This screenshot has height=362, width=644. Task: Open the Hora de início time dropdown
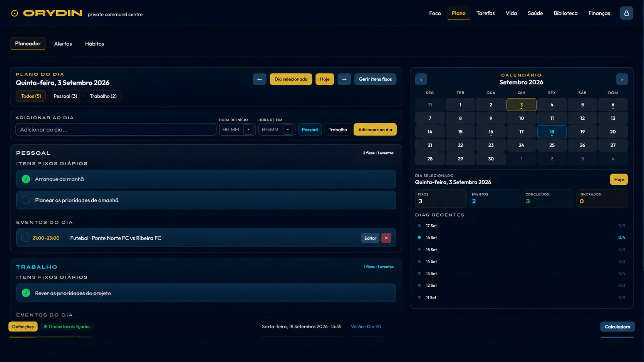click(248, 130)
